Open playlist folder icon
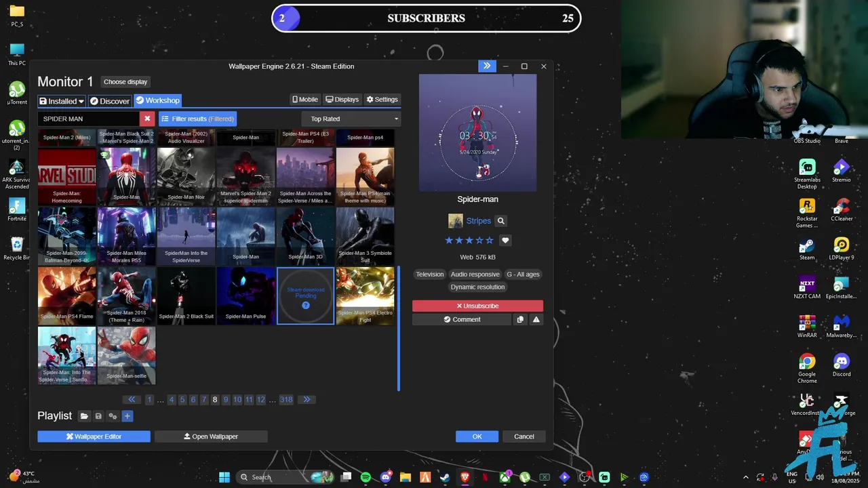This screenshot has width=868, height=488. pos(84,416)
